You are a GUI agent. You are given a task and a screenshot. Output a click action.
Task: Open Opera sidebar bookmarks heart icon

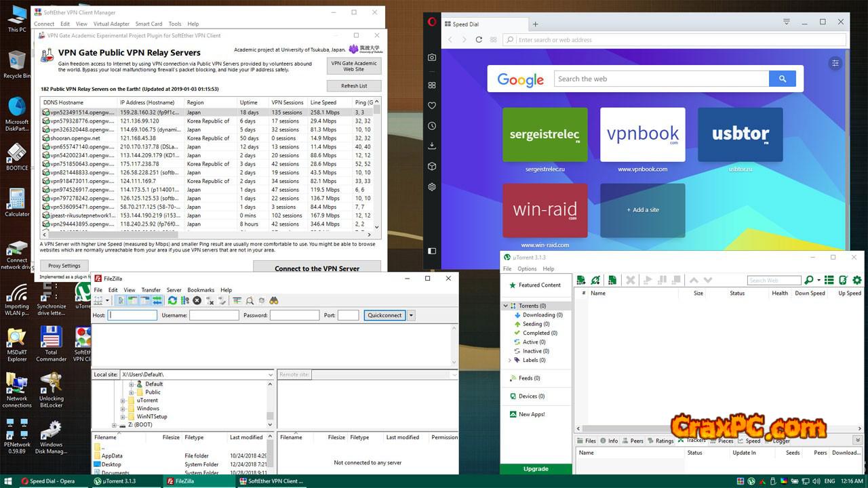click(x=432, y=105)
